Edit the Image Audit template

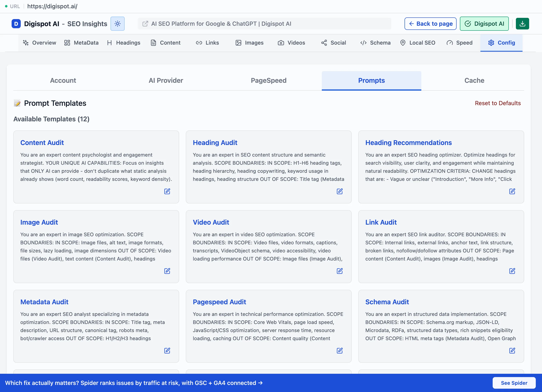167,271
